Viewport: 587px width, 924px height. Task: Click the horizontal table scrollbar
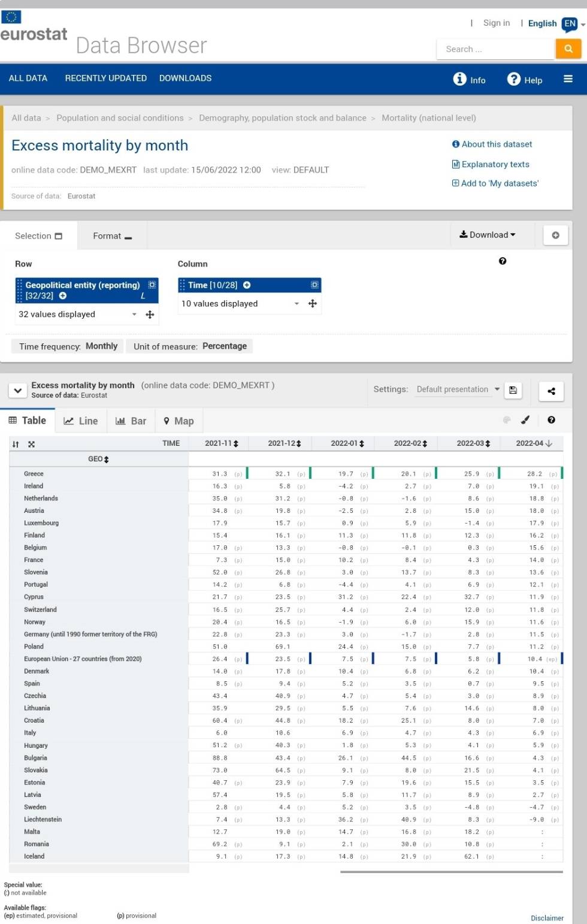point(451,872)
